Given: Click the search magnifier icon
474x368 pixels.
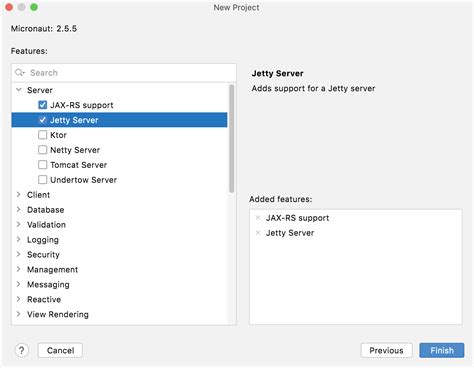Looking at the screenshot, I should pos(20,72).
